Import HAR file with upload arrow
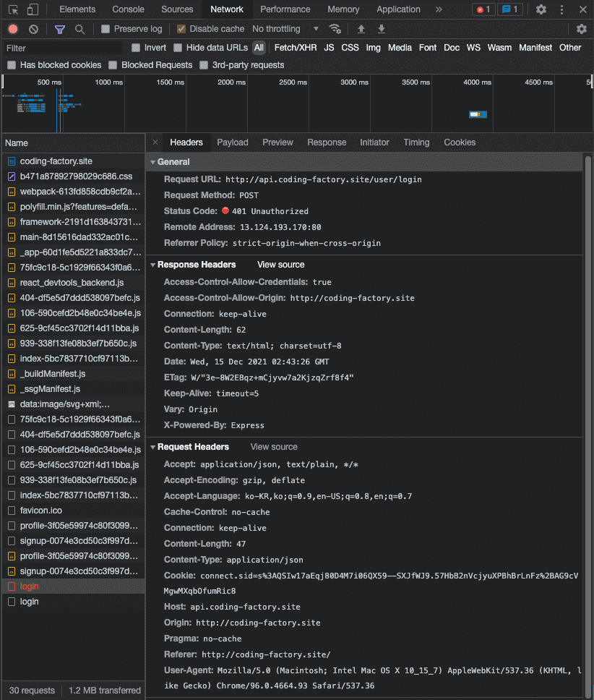This screenshot has width=594, height=700. point(361,29)
